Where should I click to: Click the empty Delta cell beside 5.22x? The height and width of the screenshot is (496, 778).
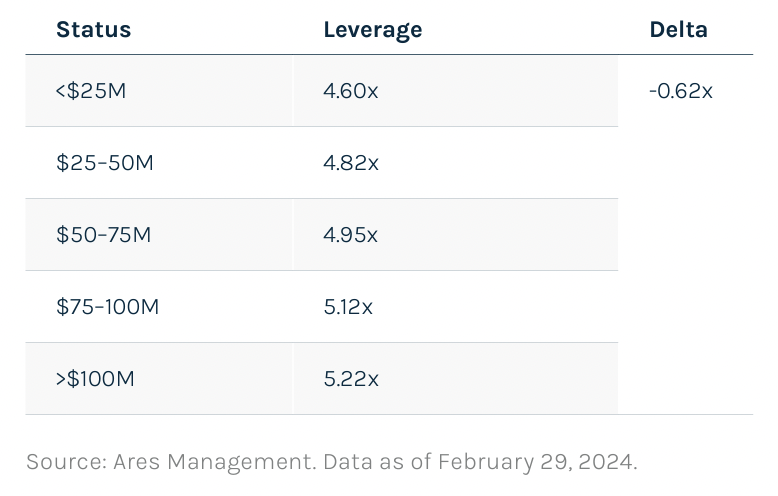point(685,379)
